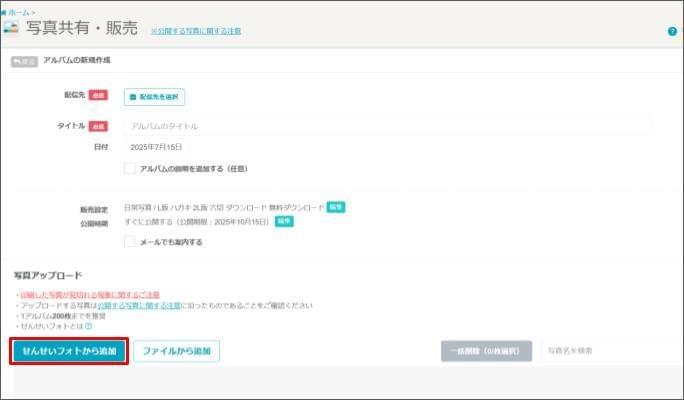Click せんせいフォトから追加 button
The height and width of the screenshot is (400, 684).
[70, 351]
